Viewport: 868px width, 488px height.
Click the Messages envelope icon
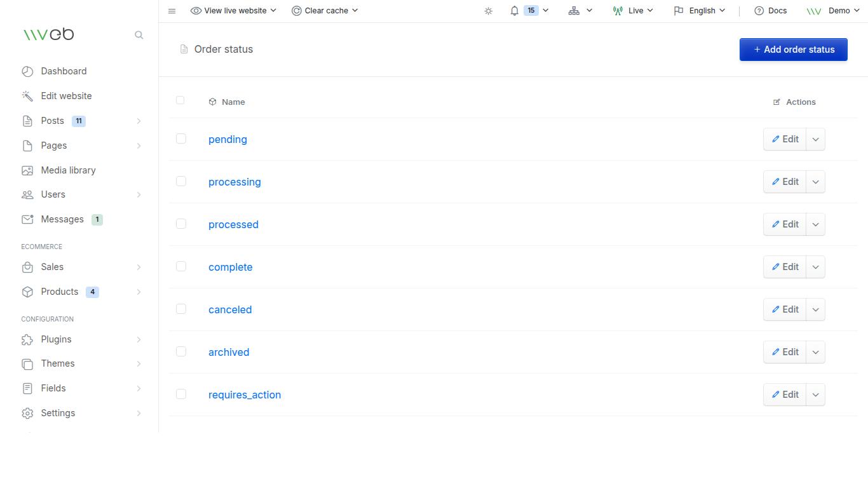pyautogui.click(x=27, y=219)
